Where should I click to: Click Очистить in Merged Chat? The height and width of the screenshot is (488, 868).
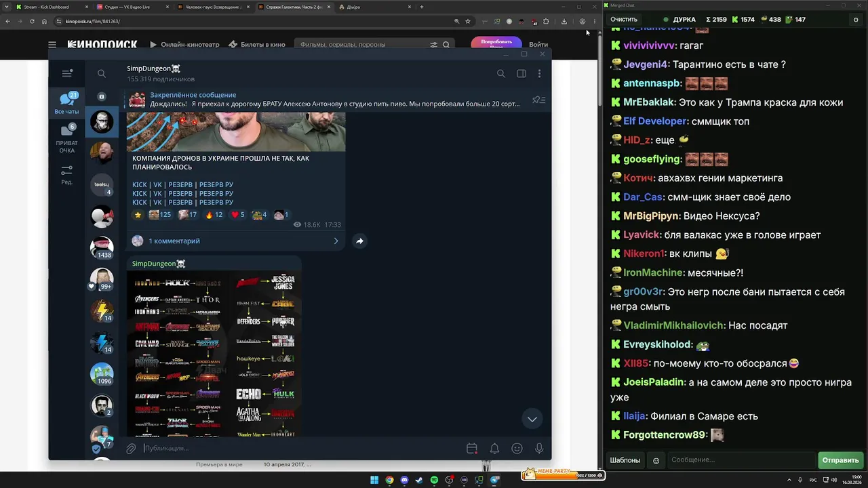(624, 20)
